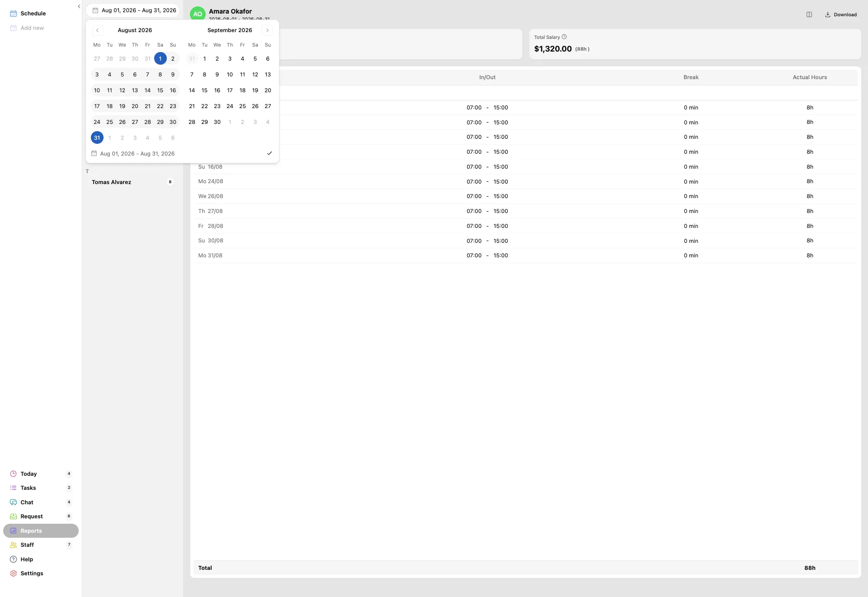Click the Th 27/08 shift row
868x597 pixels.
pyautogui.click(x=525, y=211)
